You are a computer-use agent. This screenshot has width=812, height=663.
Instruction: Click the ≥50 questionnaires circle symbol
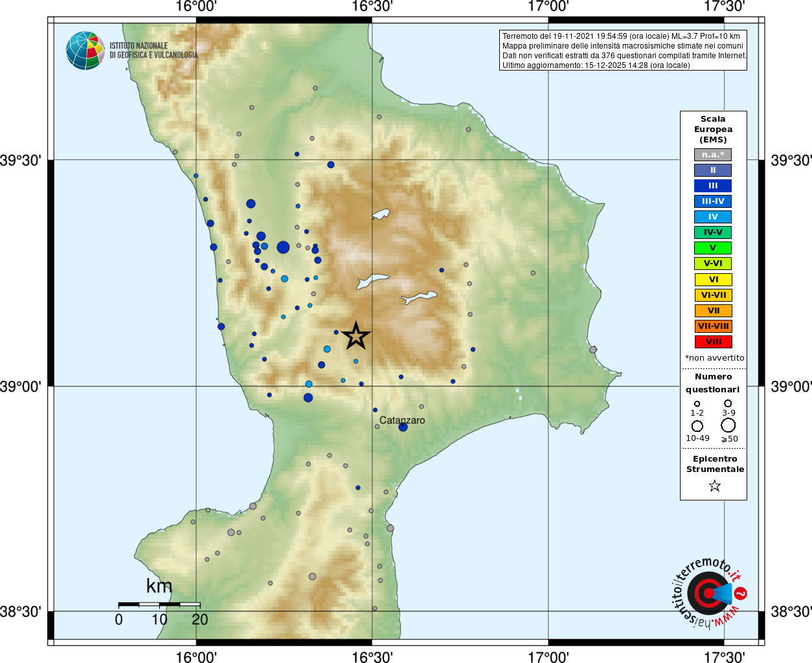728,425
